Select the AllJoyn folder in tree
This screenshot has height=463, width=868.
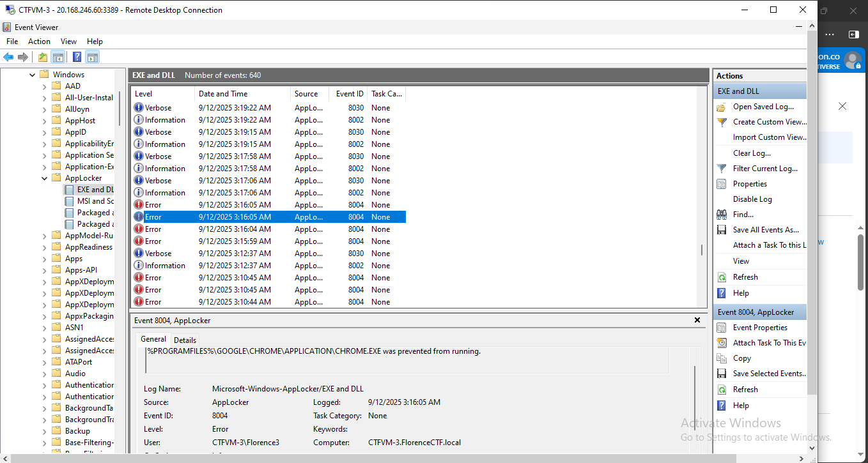tap(77, 109)
